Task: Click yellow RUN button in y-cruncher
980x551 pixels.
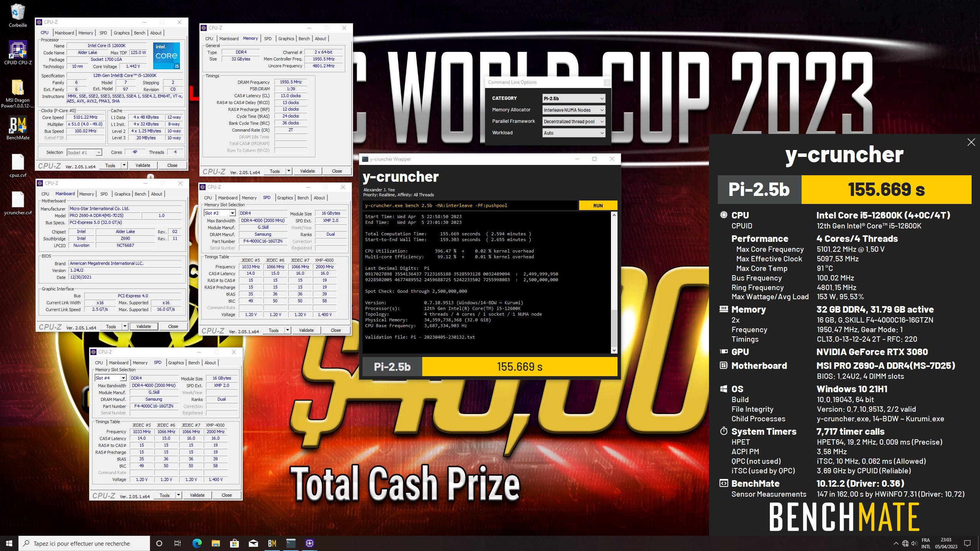Action: [x=598, y=205]
